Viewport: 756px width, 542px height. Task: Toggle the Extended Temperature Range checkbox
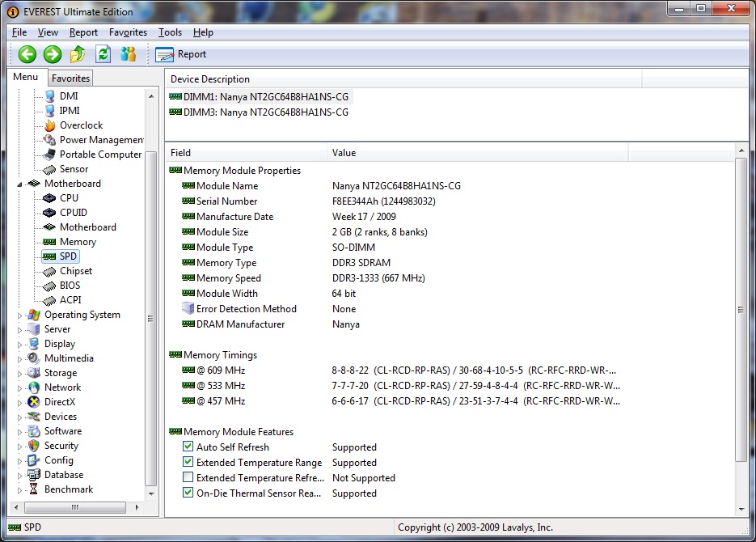188,462
